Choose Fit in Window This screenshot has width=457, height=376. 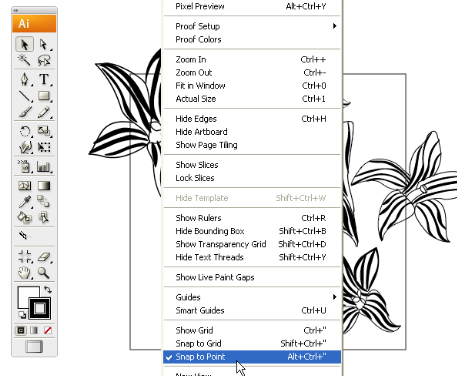(252, 86)
